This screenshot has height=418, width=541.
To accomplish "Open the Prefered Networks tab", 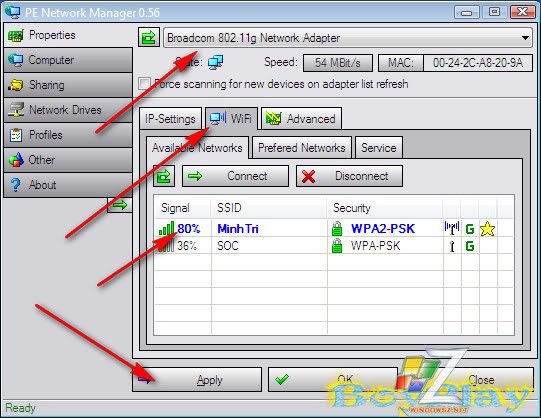I will 302,148.
